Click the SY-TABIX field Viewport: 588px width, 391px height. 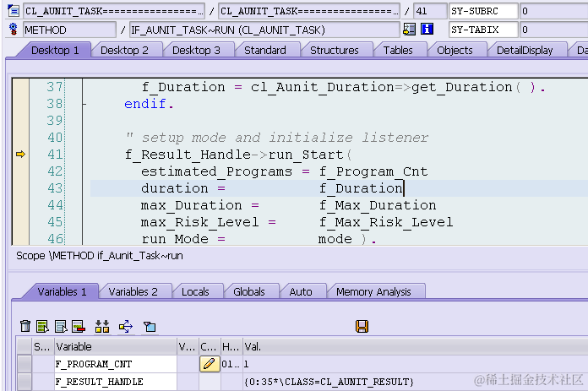(x=483, y=30)
